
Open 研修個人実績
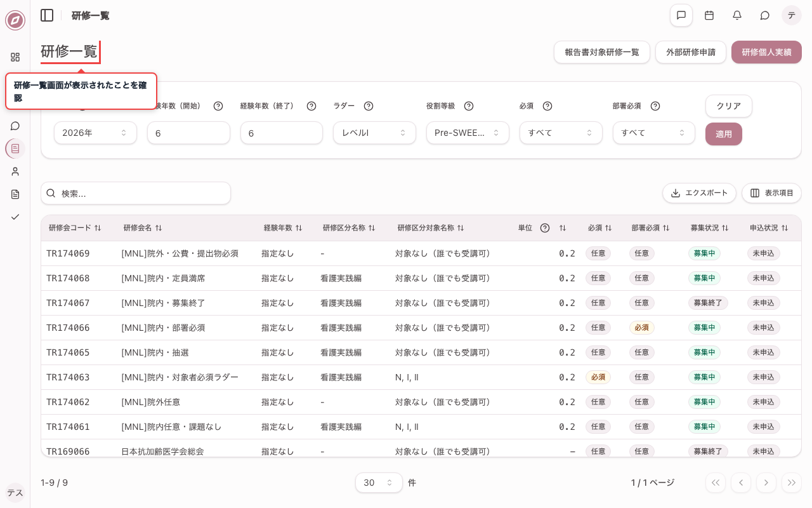[766, 52]
